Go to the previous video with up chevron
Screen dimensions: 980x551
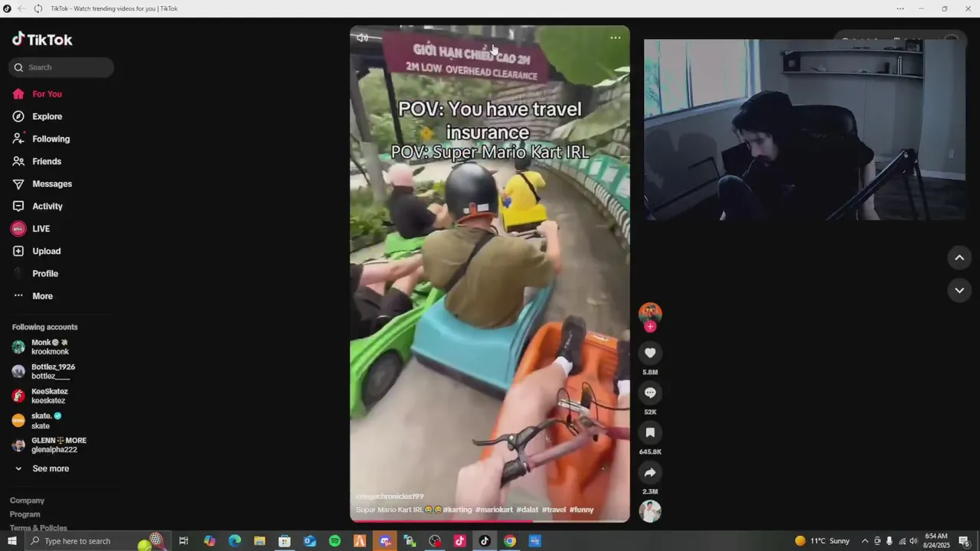click(959, 258)
